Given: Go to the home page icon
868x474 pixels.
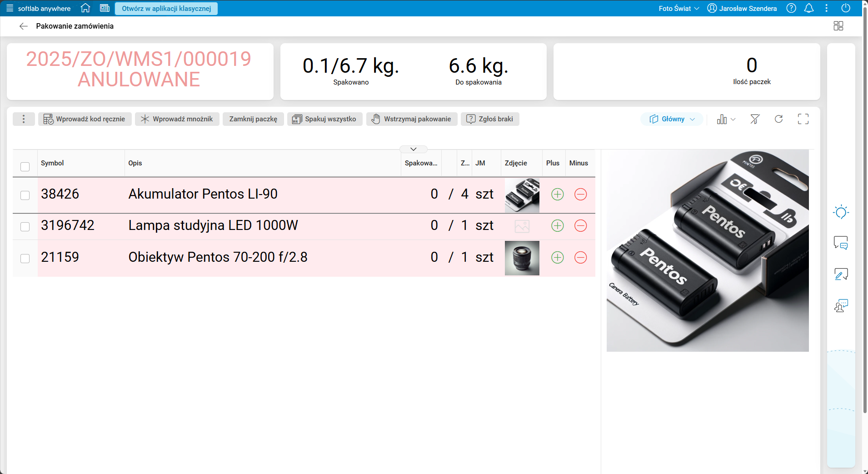Looking at the screenshot, I should coord(85,8).
